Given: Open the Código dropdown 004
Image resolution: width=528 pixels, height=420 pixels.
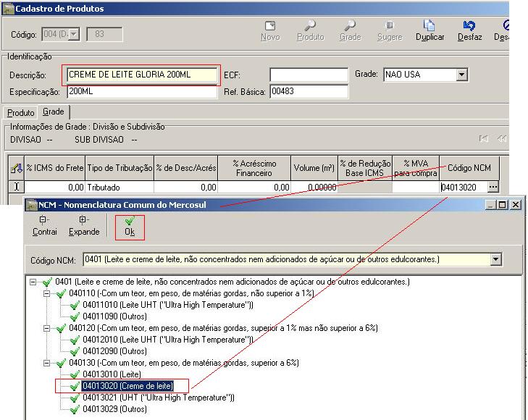Looking at the screenshot, I should pyautogui.click(x=74, y=34).
